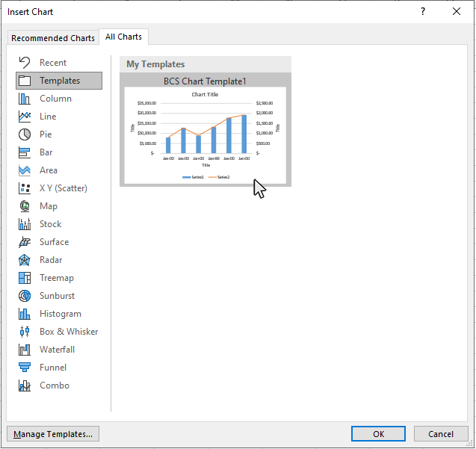Image resolution: width=476 pixels, height=449 pixels.
Task: Choose the Waterfall category label
Action: point(57,350)
